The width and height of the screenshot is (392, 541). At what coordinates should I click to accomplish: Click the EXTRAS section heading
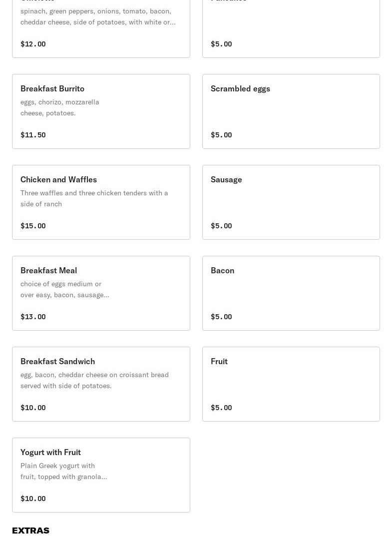30,531
